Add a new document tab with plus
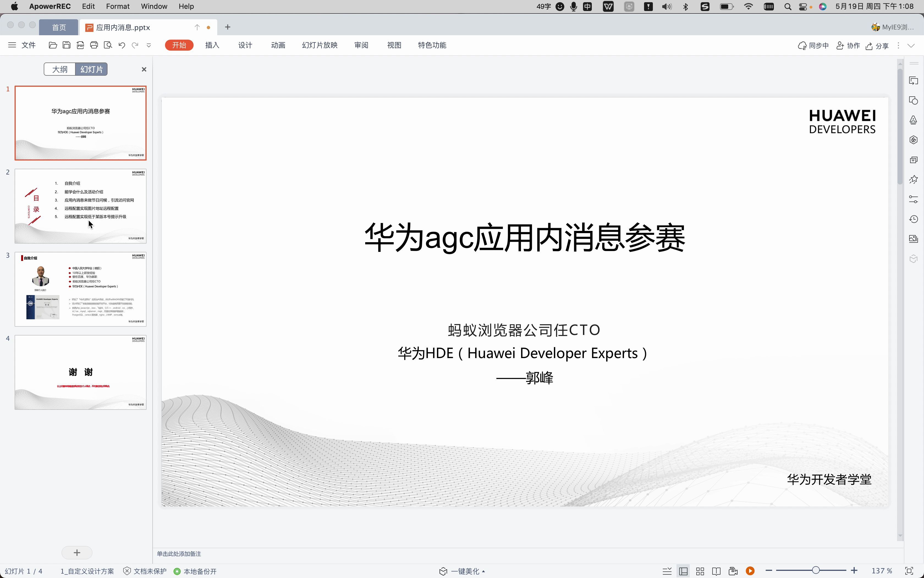The image size is (924, 578). [228, 27]
